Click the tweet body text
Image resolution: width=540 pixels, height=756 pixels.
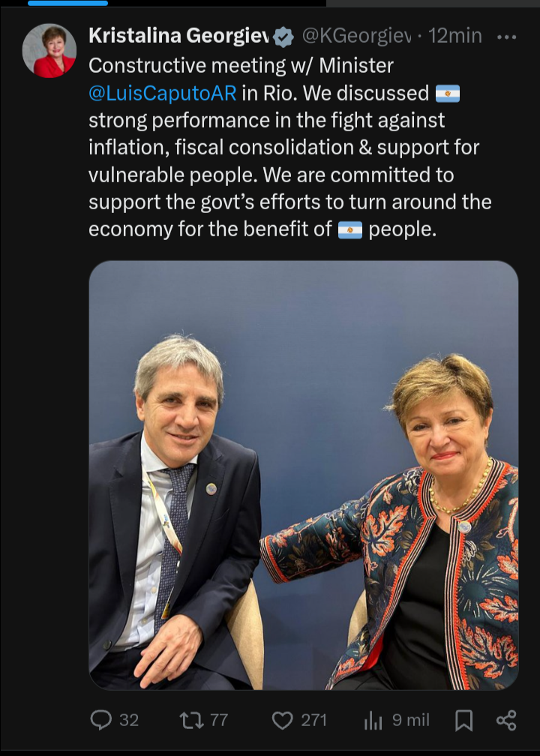[289, 148]
